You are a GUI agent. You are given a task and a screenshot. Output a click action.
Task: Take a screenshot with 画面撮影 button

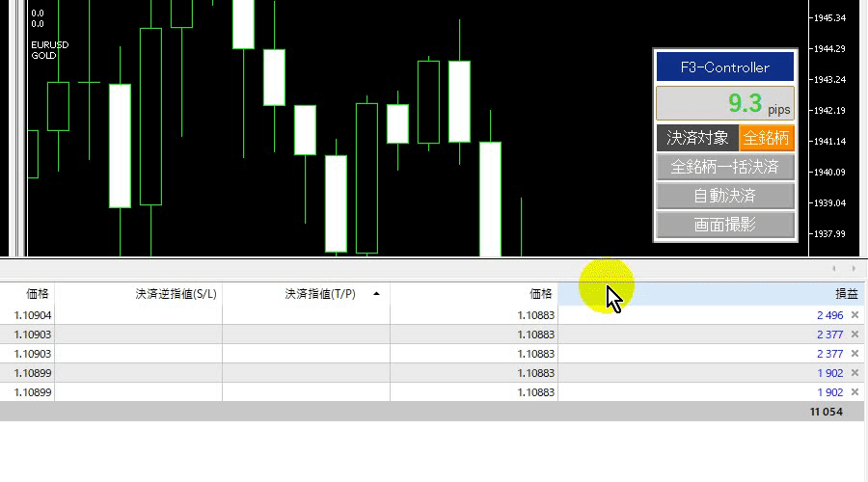(x=725, y=227)
